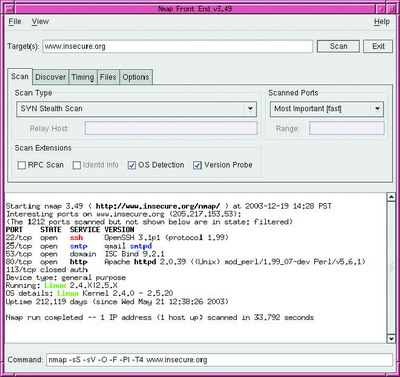Click the Exit button
The width and height of the screenshot is (400, 377).
click(x=378, y=46)
